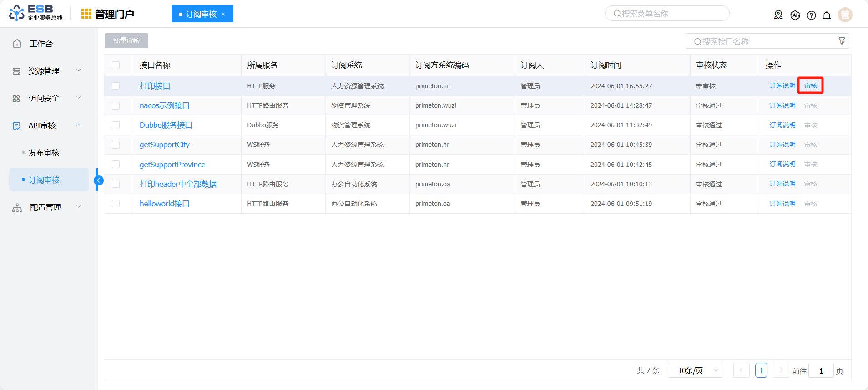Image resolution: width=868 pixels, height=390 pixels.
Task: Toggle the select-all header checkbox
Action: tap(116, 65)
